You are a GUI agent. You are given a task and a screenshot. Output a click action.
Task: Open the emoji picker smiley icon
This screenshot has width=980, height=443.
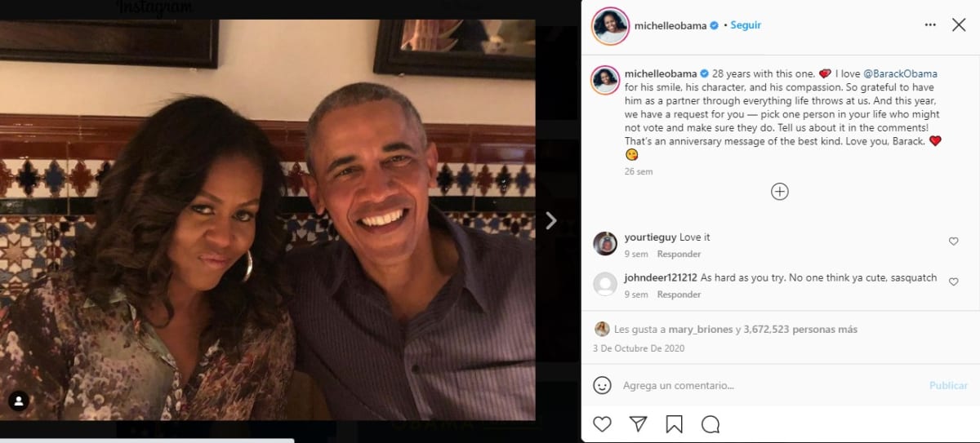[602, 385]
